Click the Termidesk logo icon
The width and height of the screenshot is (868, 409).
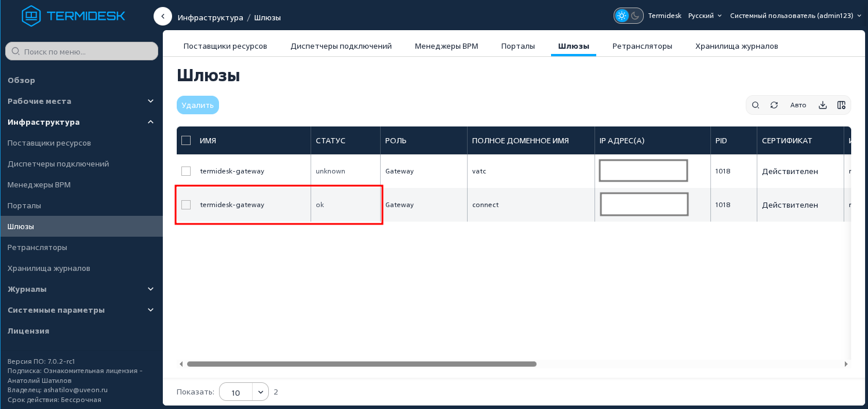tap(31, 16)
